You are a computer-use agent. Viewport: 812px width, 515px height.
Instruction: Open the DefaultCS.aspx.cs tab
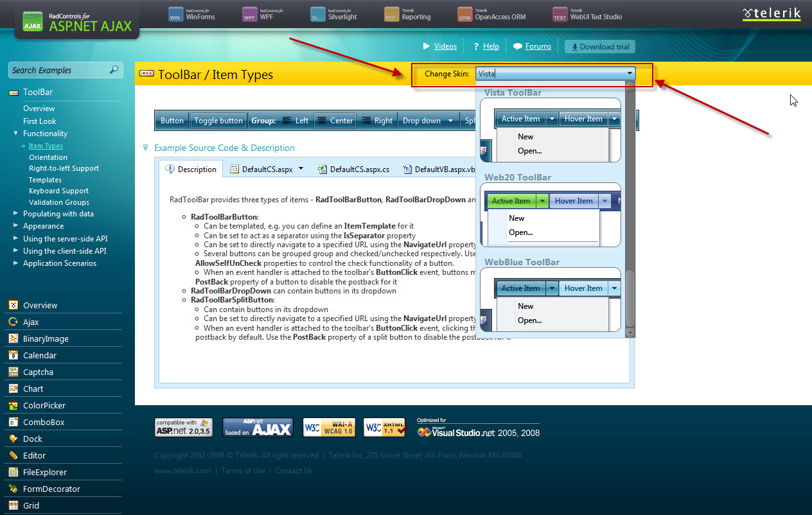pos(353,170)
